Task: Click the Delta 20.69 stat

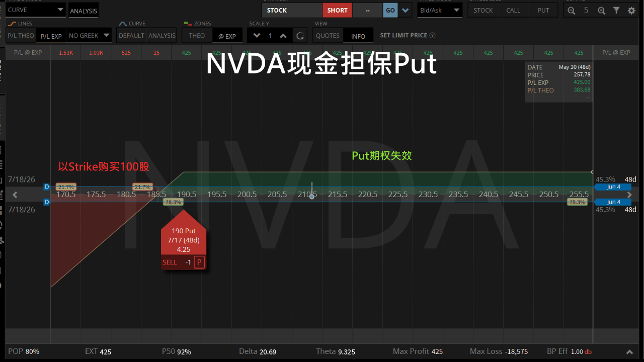Action: coord(258,351)
